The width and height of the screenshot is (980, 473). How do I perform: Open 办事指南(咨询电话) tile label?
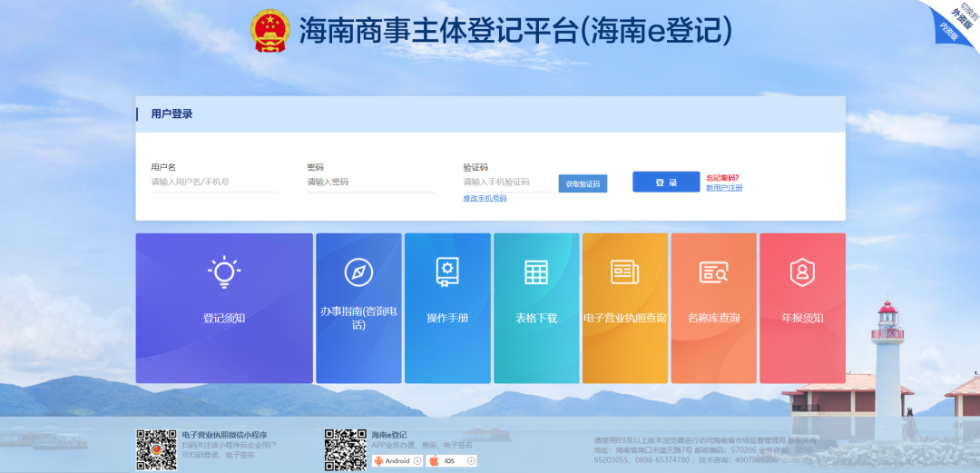(x=358, y=318)
